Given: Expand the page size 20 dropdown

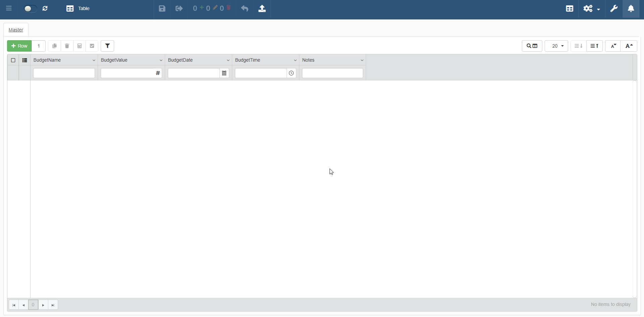Looking at the screenshot, I should pyautogui.click(x=556, y=46).
